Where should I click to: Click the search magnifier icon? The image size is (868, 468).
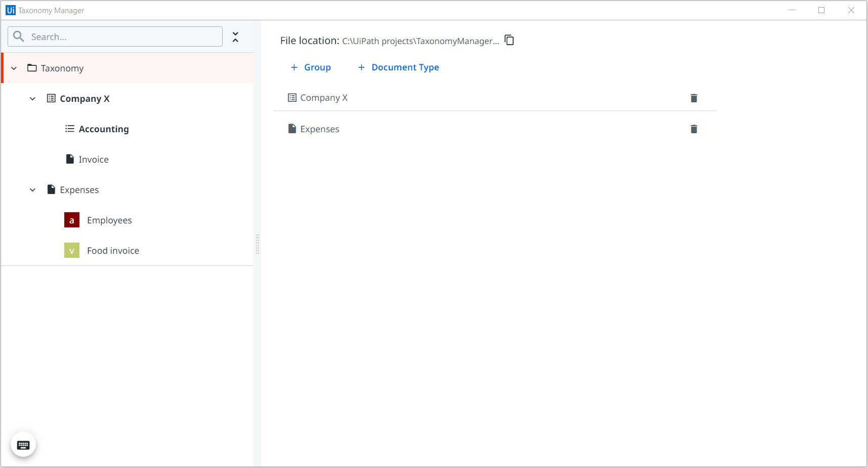coord(19,36)
